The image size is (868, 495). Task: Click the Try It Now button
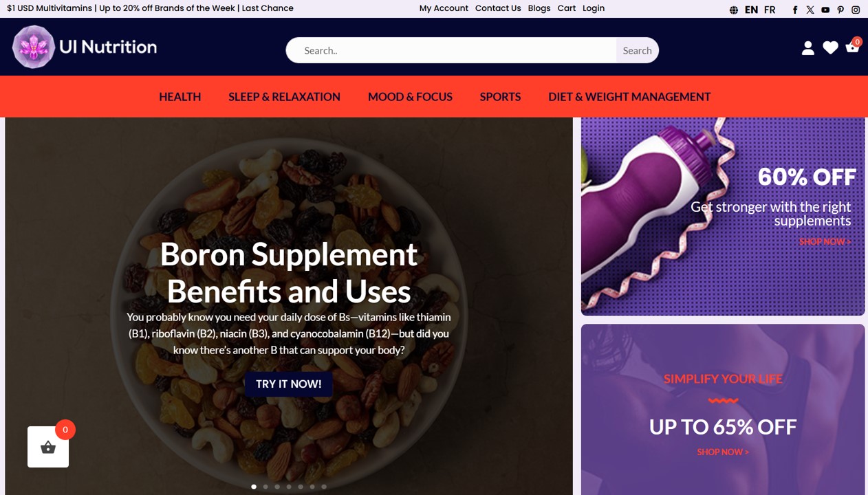(x=289, y=384)
